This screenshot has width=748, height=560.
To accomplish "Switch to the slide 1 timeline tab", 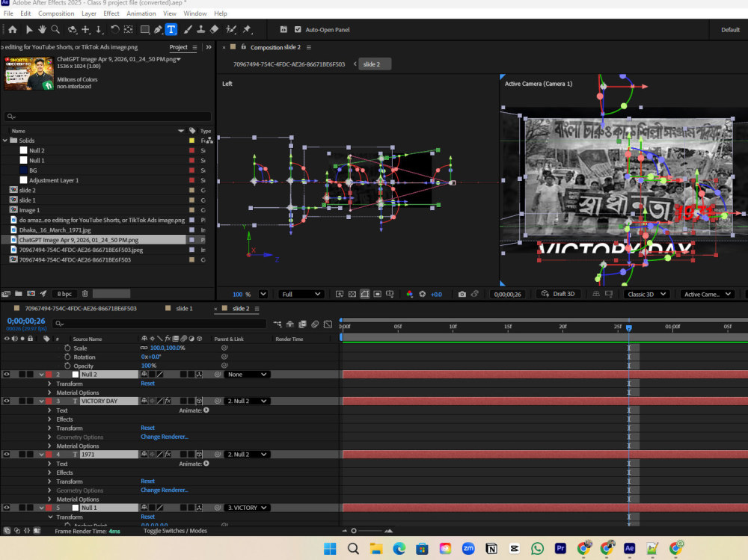I will point(184,309).
